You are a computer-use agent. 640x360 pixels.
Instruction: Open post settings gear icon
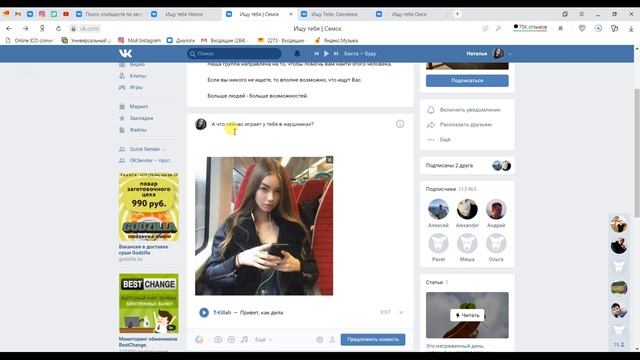pos(320,340)
